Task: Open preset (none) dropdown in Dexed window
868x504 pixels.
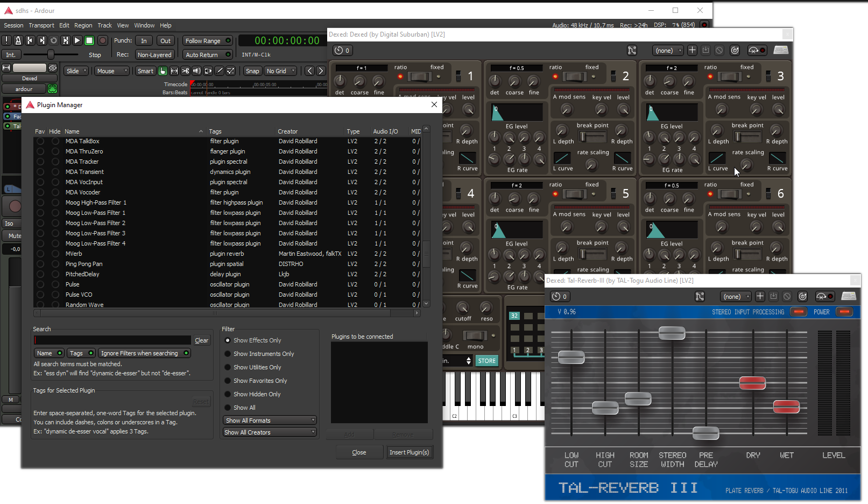Action: pyautogui.click(x=667, y=51)
